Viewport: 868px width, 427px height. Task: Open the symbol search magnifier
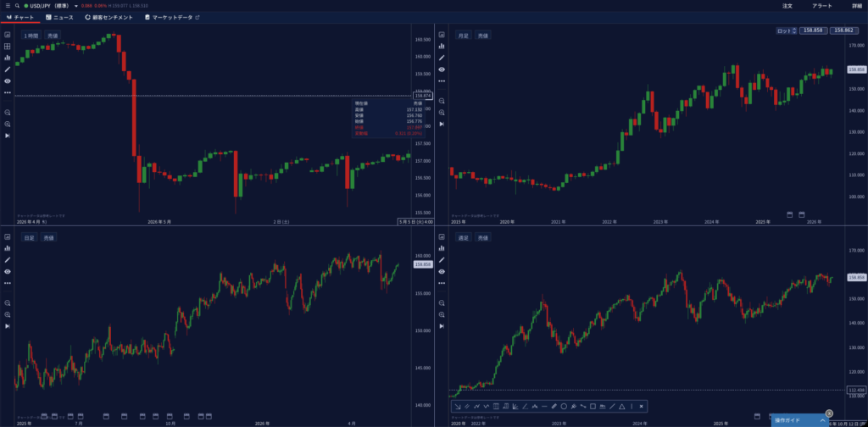tap(17, 6)
